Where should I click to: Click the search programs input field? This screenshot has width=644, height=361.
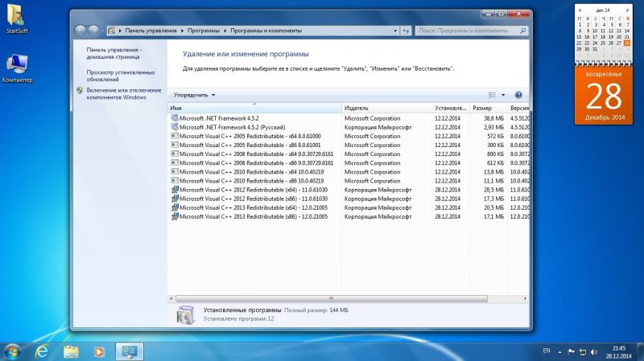[467, 31]
